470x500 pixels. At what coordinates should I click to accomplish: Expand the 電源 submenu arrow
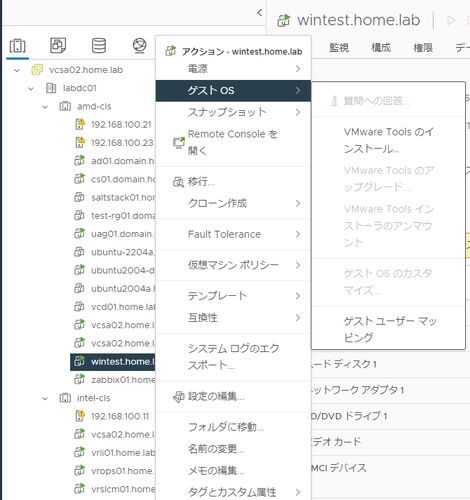point(298,69)
